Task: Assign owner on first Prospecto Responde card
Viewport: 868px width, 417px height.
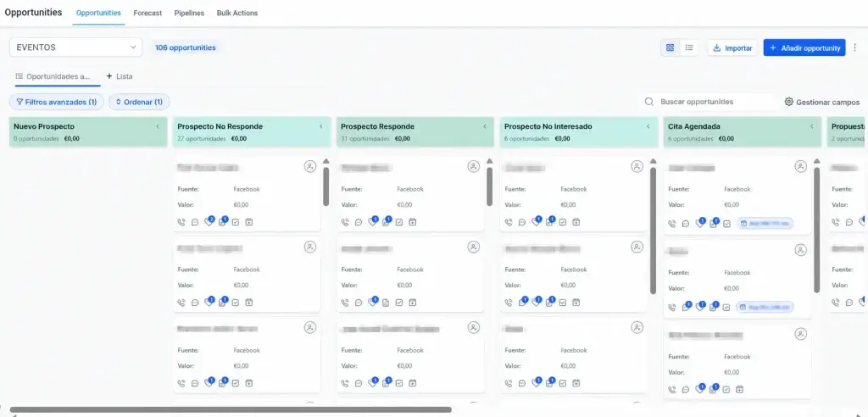Action: [x=473, y=166]
